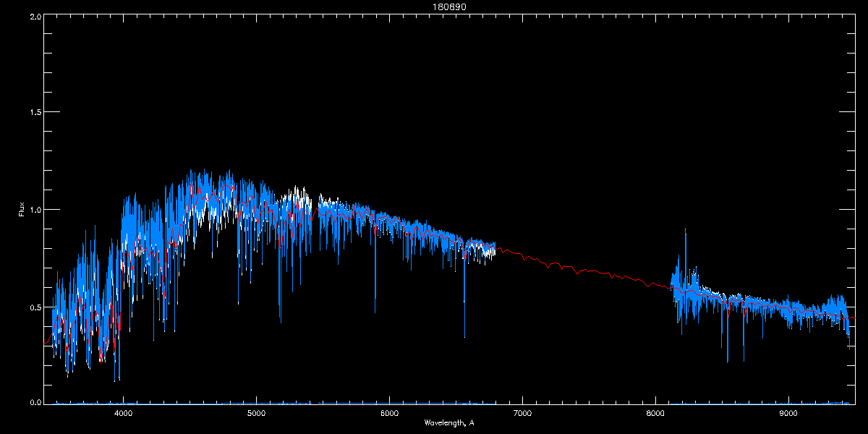Click the 8000 tick label on x-axis

pos(655,413)
